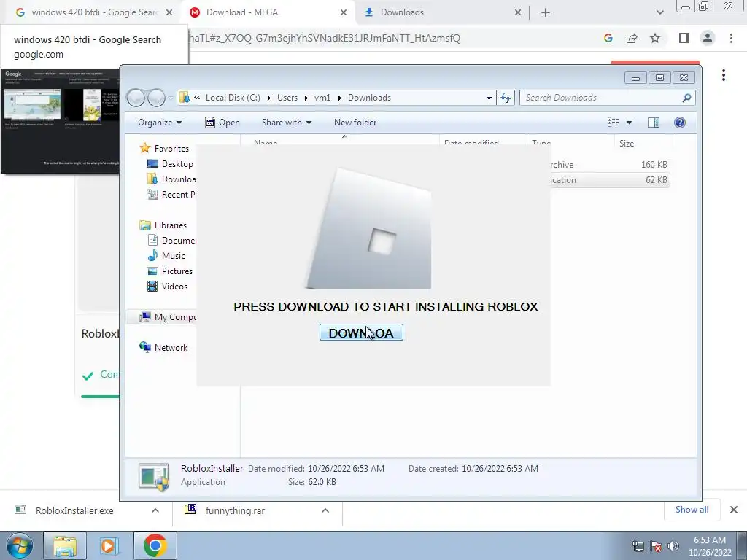
Task: Click vm1 in the Explorer address path
Action: tap(322, 98)
